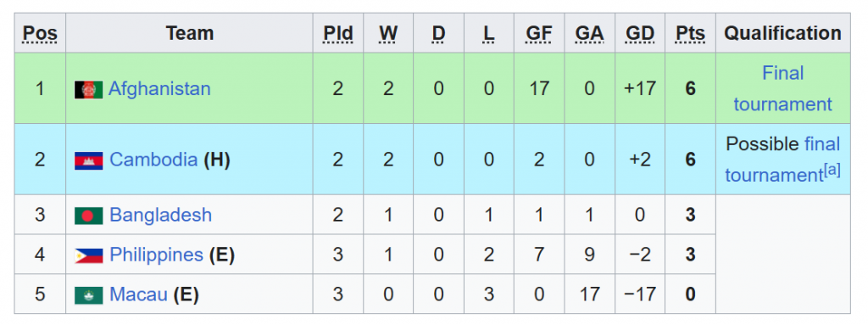868x325 pixels.
Task: Open the Macau team link
Action: click(x=138, y=294)
